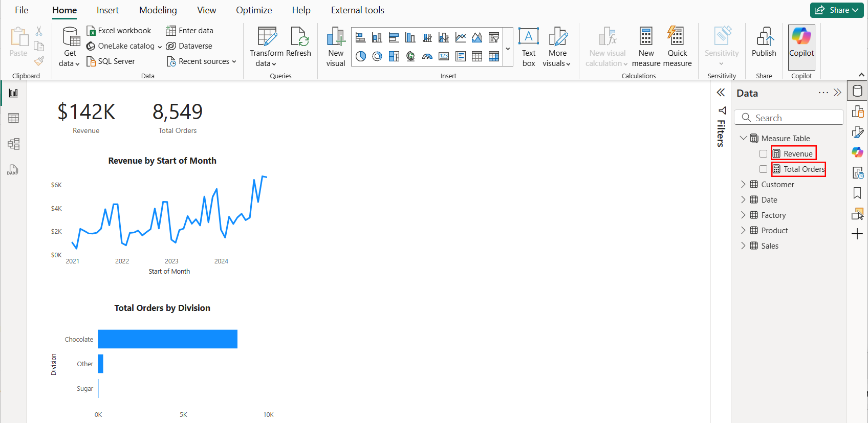Viewport: 868px width, 423px height.
Task: Click the Share button
Action: (837, 10)
